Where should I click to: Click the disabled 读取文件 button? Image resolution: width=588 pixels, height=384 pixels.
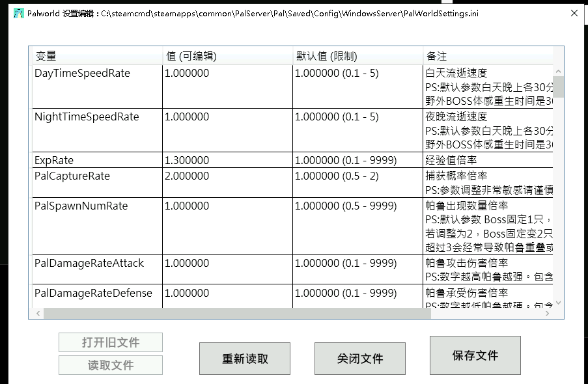(111, 365)
